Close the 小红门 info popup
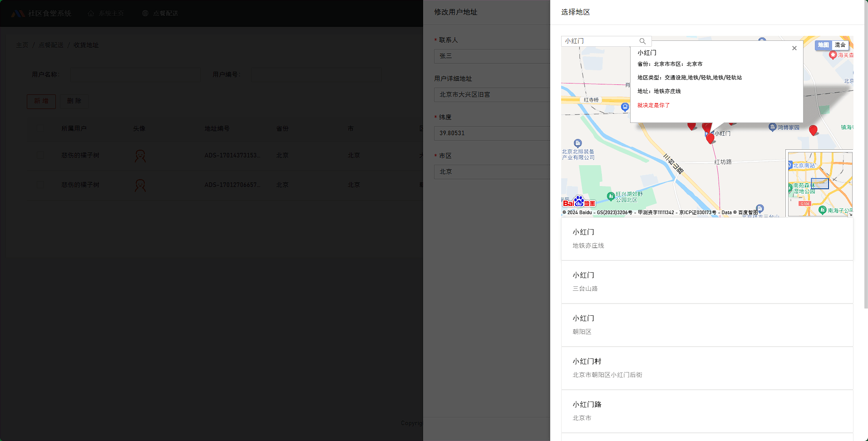Viewport: 868px width, 441px height. click(x=794, y=48)
